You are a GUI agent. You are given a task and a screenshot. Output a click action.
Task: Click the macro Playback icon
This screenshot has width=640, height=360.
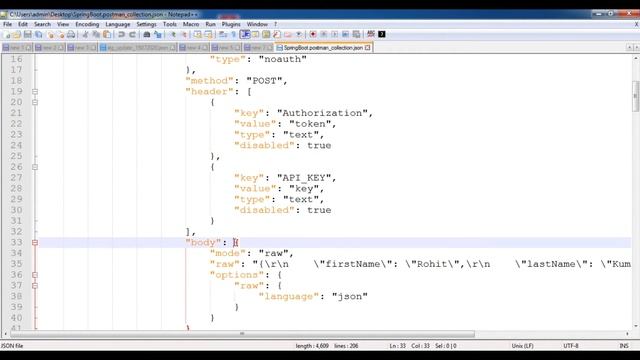click(x=334, y=34)
